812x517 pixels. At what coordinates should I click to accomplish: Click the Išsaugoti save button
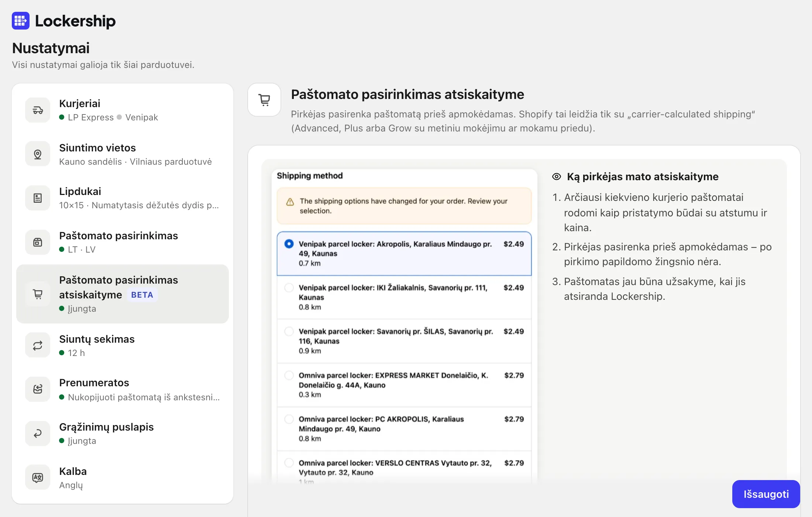point(766,494)
